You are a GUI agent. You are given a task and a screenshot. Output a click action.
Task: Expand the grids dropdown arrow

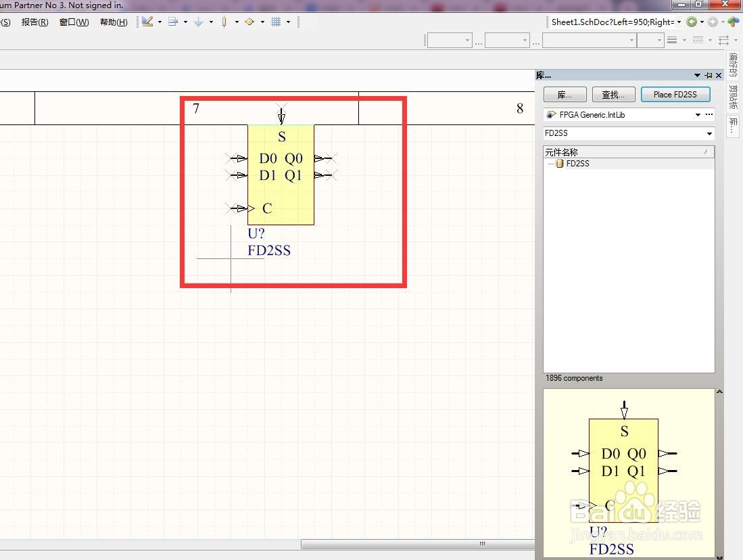pos(288,22)
